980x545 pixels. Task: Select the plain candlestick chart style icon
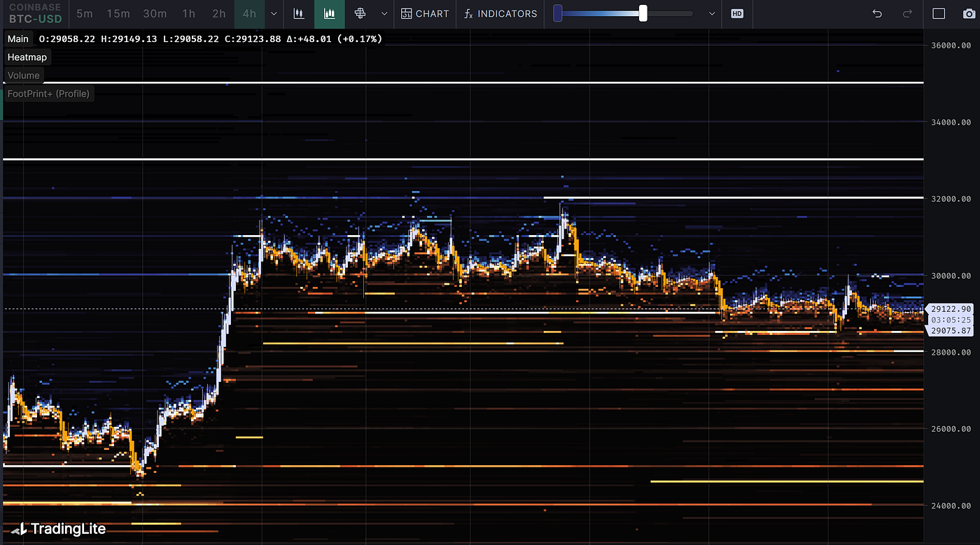299,13
